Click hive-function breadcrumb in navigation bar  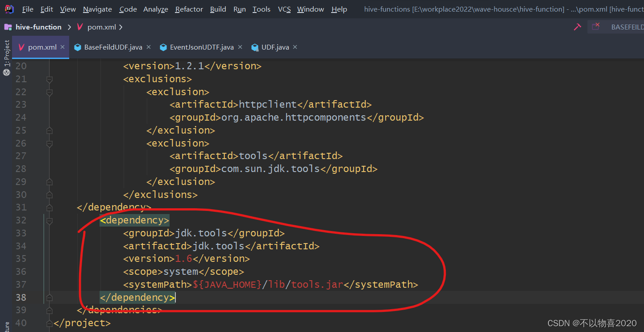[38, 27]
